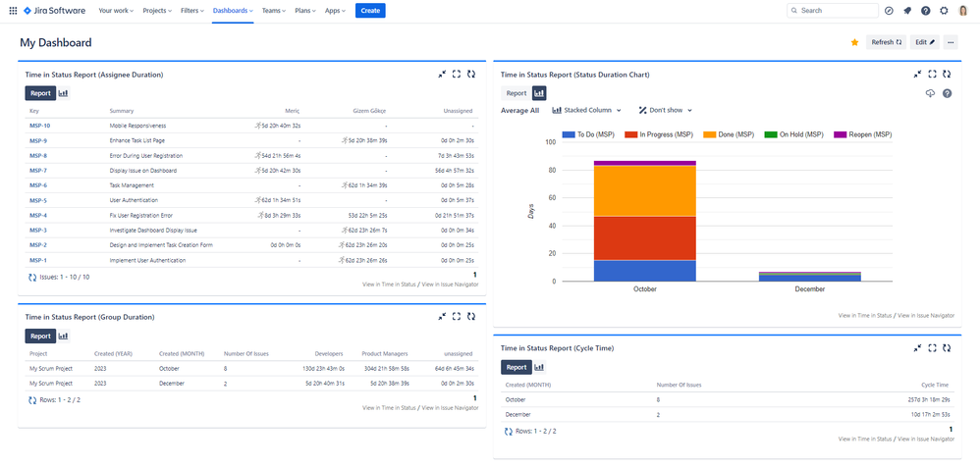This screenshot has width=980, height=467.
Task: Open the help question mark icon
Action: [926, 11]
